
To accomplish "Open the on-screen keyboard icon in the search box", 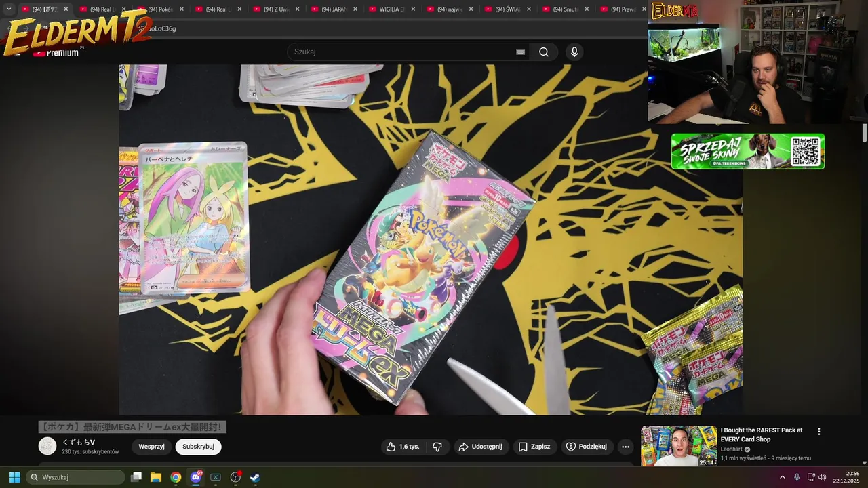I will click(x=520, y=52).
